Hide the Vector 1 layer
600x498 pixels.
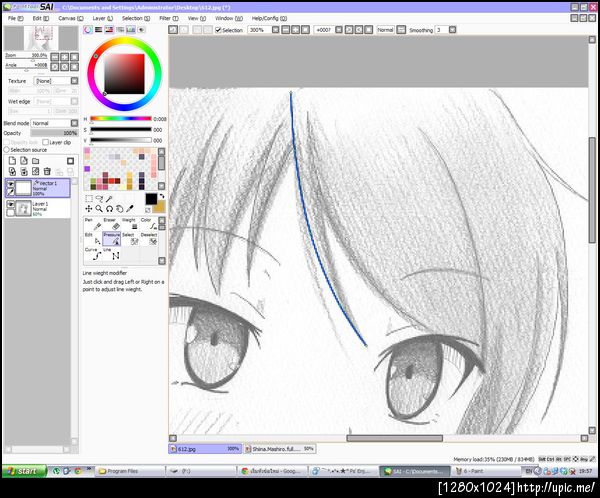click(11, 184)
